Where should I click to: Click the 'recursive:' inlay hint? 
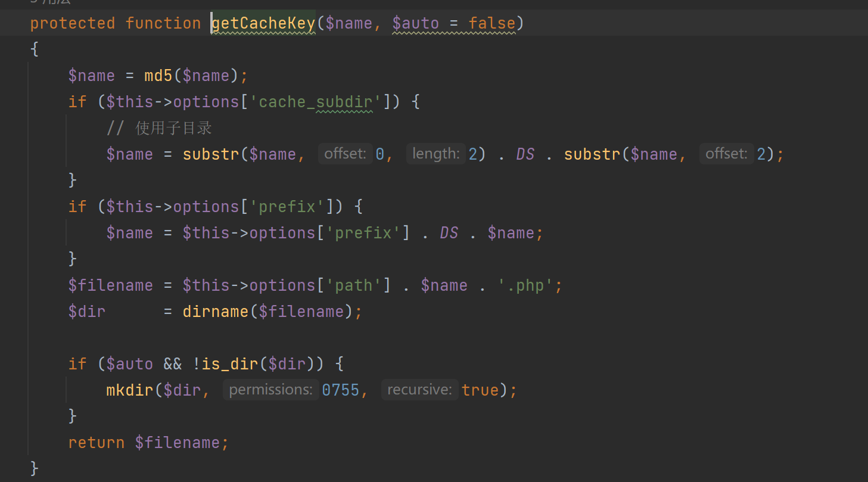point(419,390)
